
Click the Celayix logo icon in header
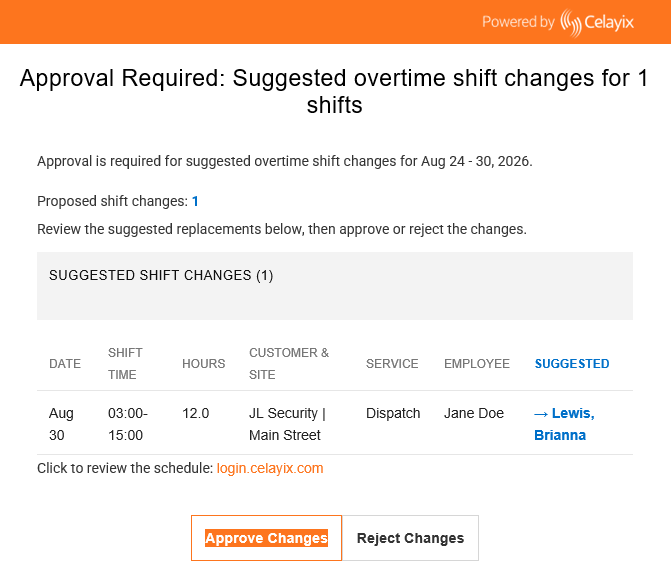click(571, 22)
